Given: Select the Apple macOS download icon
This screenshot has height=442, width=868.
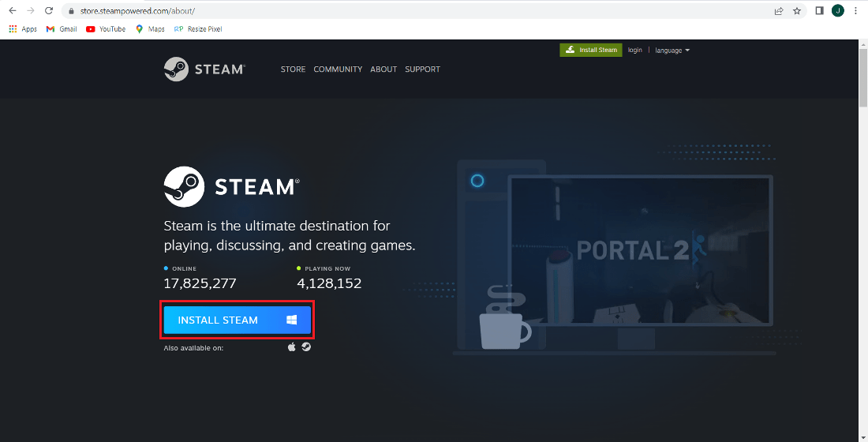Looking at the screenshot, I should pyautogui.click(x=292, y=346).
